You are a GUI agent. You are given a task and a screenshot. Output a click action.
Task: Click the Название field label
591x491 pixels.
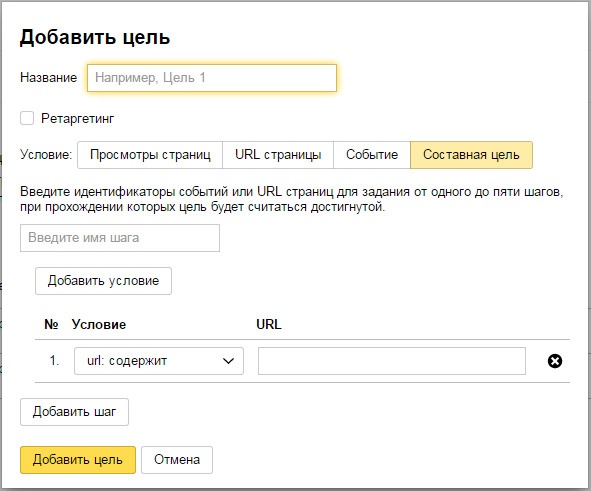[49, 78]
